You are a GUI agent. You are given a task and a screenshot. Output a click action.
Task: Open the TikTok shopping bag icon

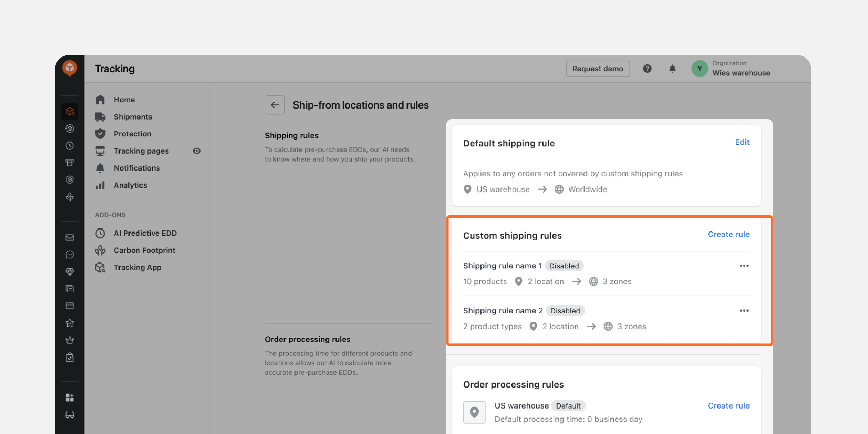pos(70,357)
